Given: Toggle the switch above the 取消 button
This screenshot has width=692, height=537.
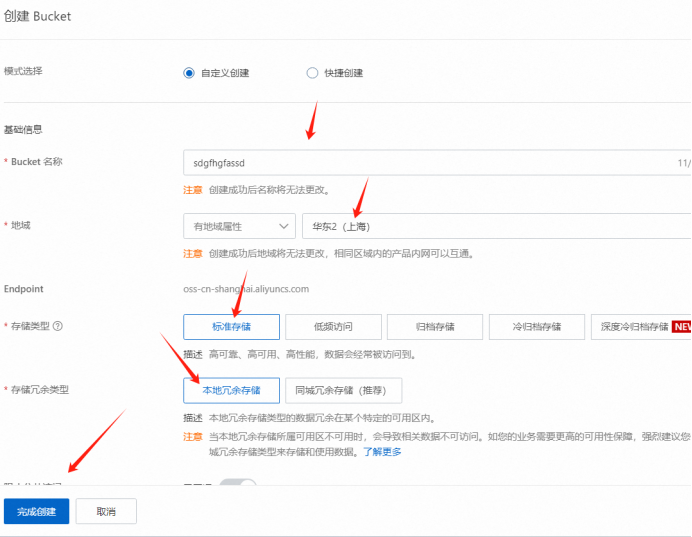Looking at the screenshot, I should click(238, 485).
